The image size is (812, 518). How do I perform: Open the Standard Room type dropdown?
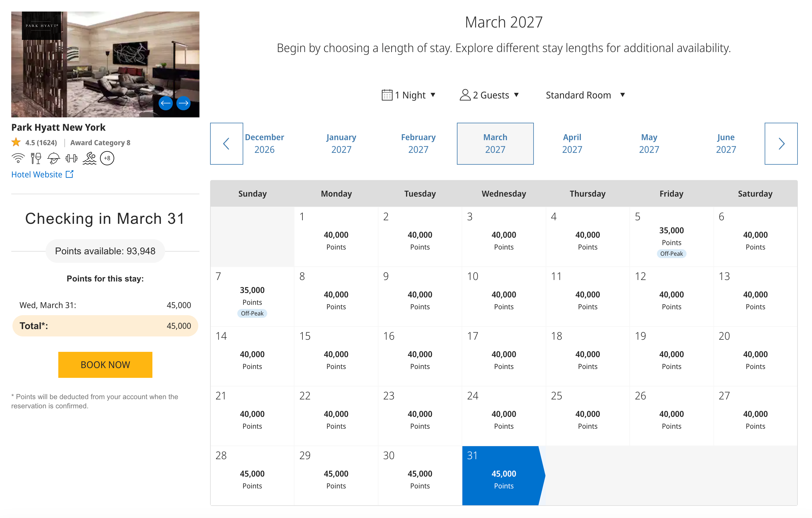click(586, 95)
